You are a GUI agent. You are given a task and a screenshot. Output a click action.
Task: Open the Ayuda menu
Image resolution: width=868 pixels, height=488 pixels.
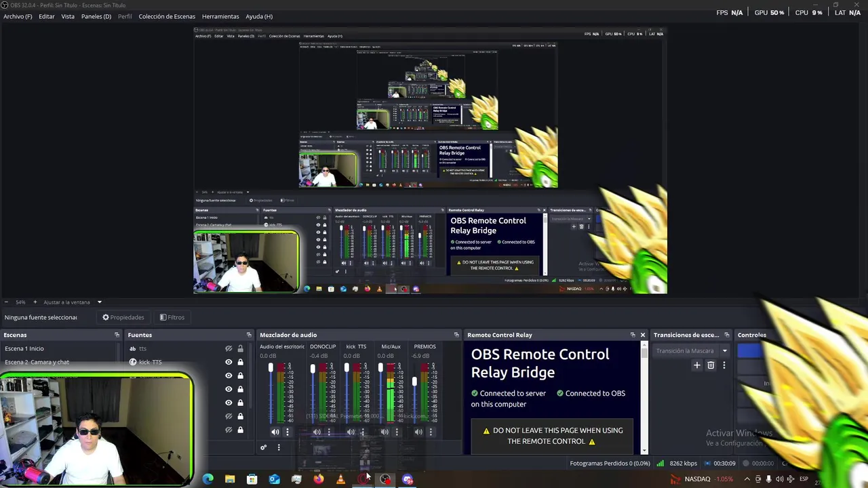pos(259,16)
